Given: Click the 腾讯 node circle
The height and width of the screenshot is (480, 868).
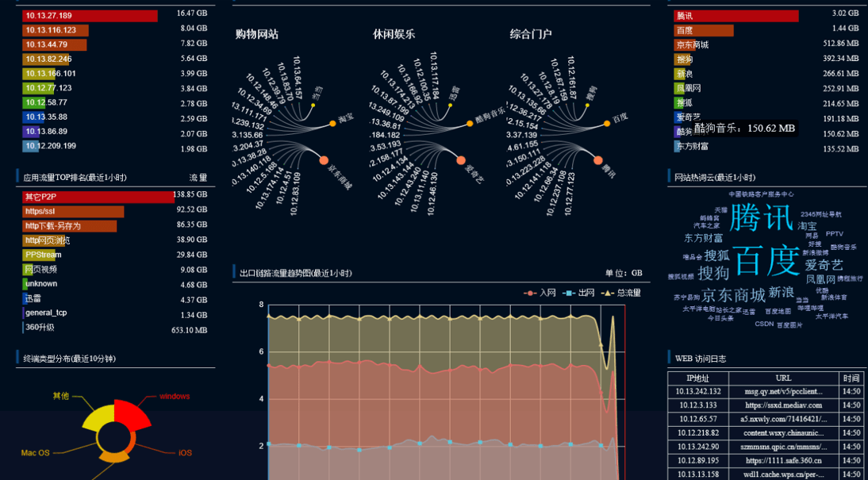Looking at the screenshot, I should coord(597,161).
